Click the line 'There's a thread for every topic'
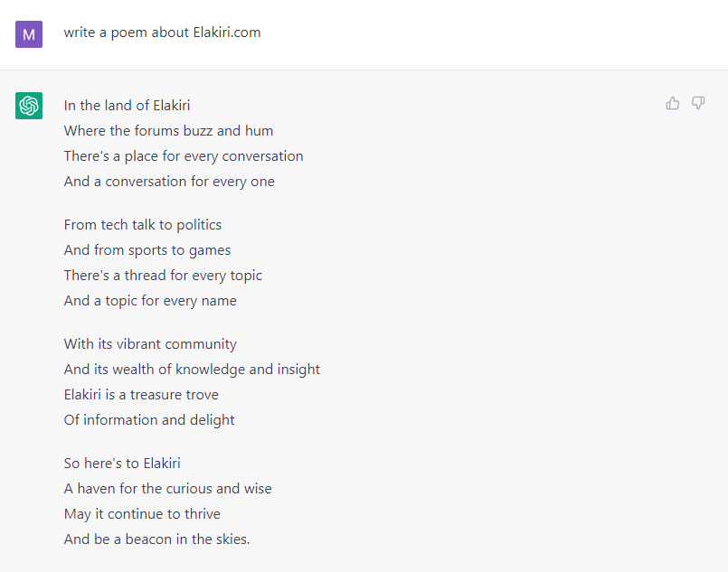This screenshot has width=728, height=572. coord(163,276)
